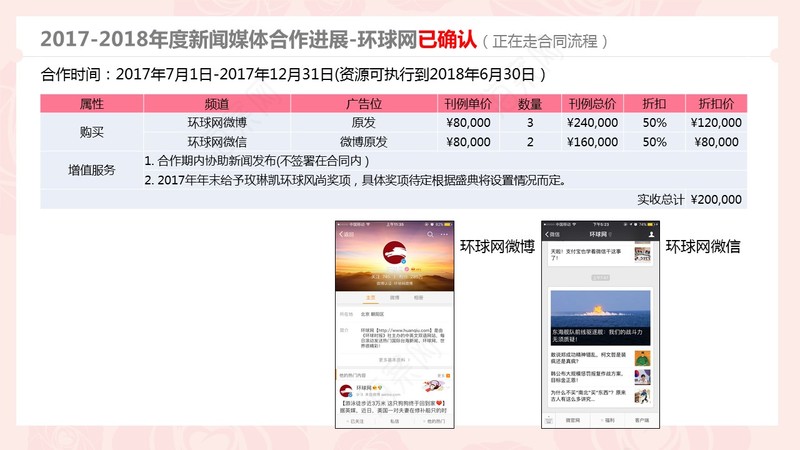Tap the 私信 button at the Weibo bottom

pyautogui.click(x=394, y=421)
